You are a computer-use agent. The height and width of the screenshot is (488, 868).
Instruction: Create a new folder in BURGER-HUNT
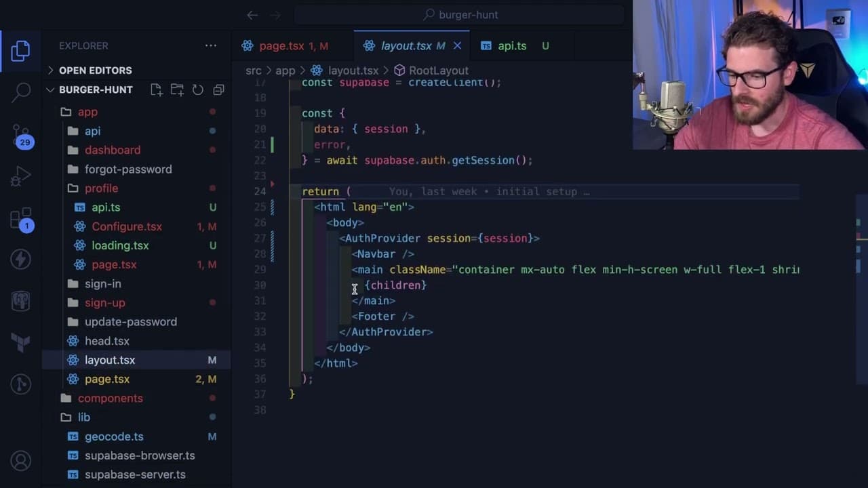(x=177, y=89)
